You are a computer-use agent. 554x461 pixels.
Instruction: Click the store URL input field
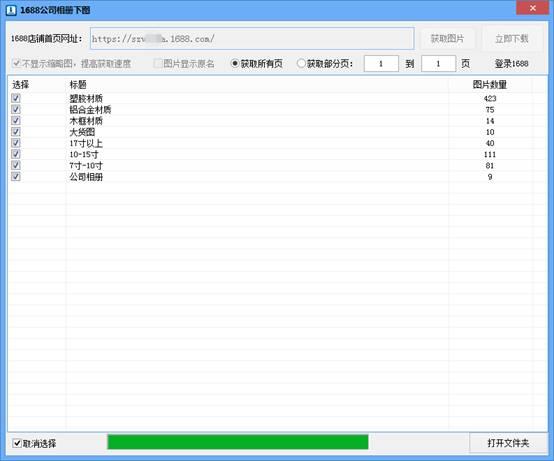coord(252,39)
